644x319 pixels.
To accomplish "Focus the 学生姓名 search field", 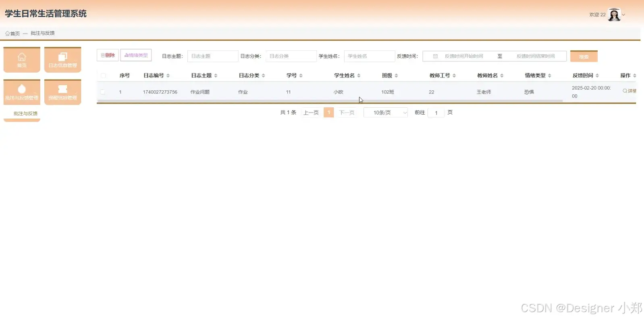I will (369, 56).
